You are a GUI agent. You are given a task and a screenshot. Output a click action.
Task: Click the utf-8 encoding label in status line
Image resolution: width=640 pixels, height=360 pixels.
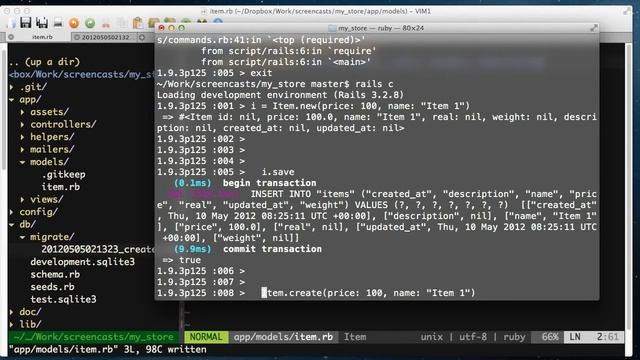(x=473, y=337)
